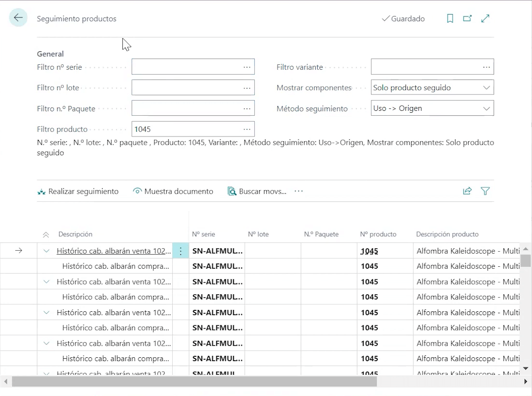
Task: Click the horizontal scrollbar of the table
Action: coord(193,381)
